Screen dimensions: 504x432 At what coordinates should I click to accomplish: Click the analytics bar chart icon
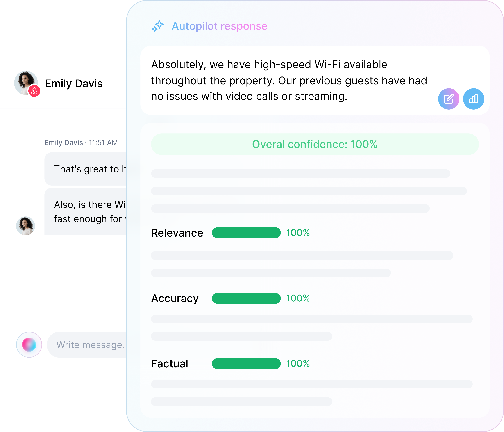click(x=474, y=99)
